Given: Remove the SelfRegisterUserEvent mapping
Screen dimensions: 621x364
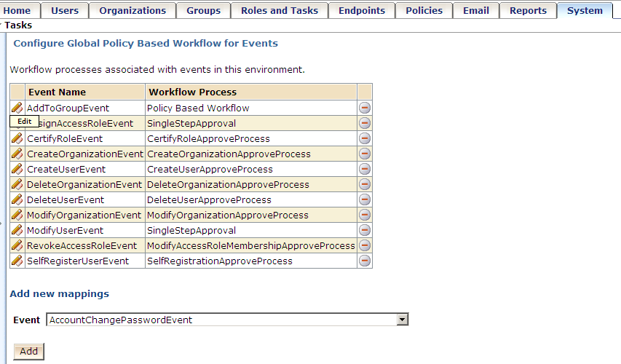Looking at the screenshot, I should [365, 261].
